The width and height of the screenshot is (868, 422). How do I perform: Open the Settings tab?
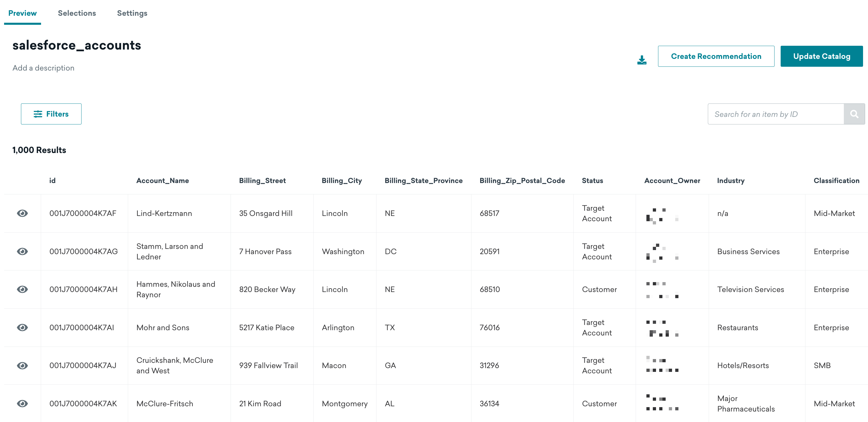coord(131,13)
